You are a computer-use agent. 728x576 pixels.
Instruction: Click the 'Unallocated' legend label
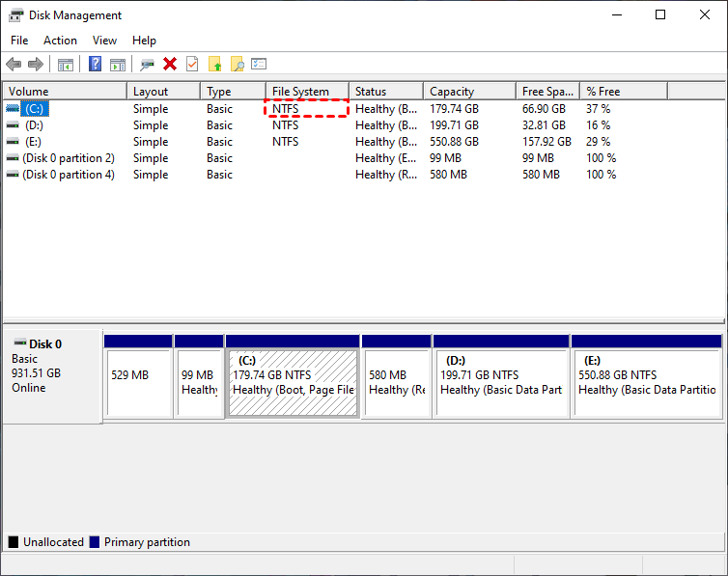click(x=53, y=542)
